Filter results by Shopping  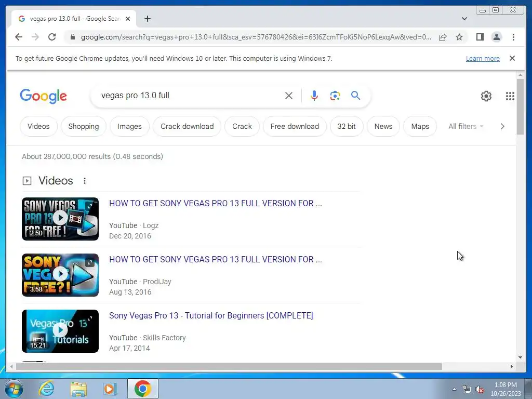point(84,126)
